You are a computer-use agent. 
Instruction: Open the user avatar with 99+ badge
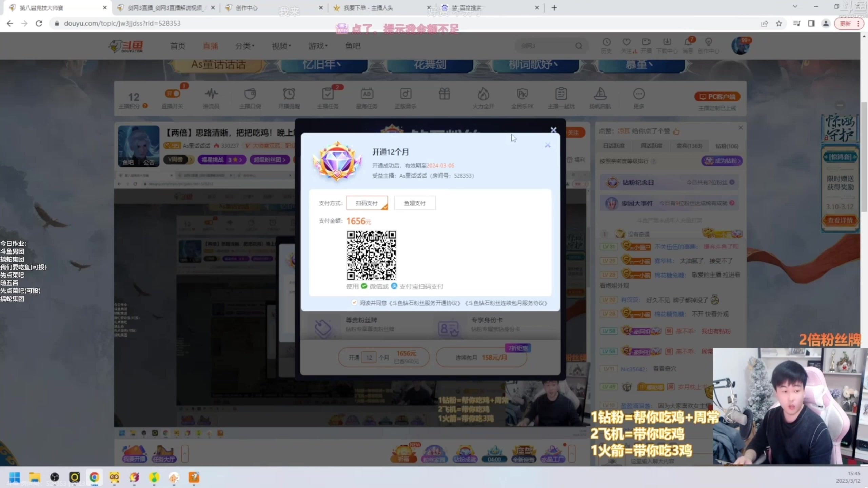[741, 45]
